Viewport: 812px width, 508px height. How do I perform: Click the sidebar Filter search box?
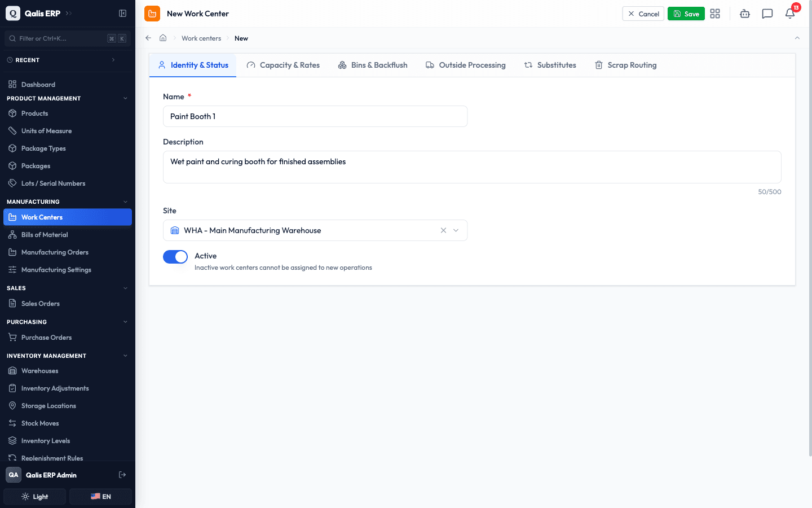pos(68,38)
